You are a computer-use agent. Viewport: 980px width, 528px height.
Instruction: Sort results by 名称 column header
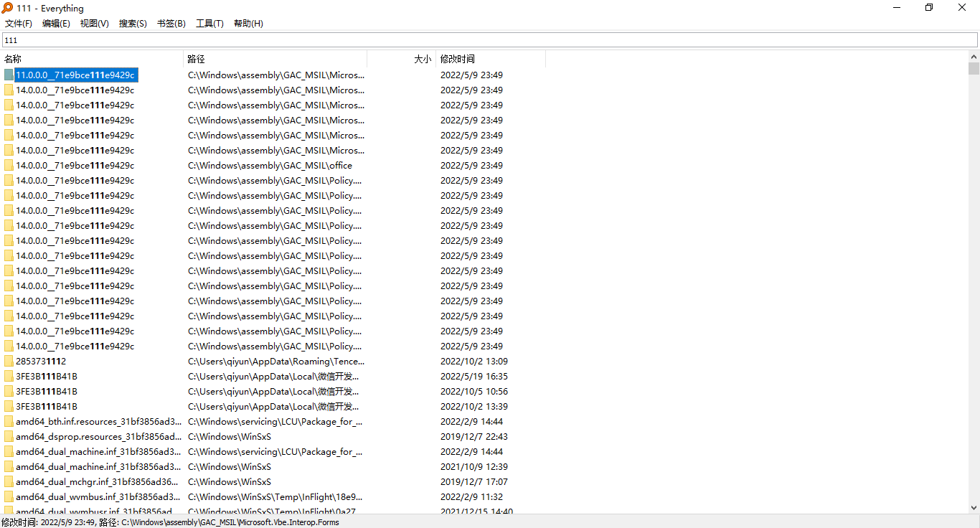pyautogui.click(x=92, y=59)
